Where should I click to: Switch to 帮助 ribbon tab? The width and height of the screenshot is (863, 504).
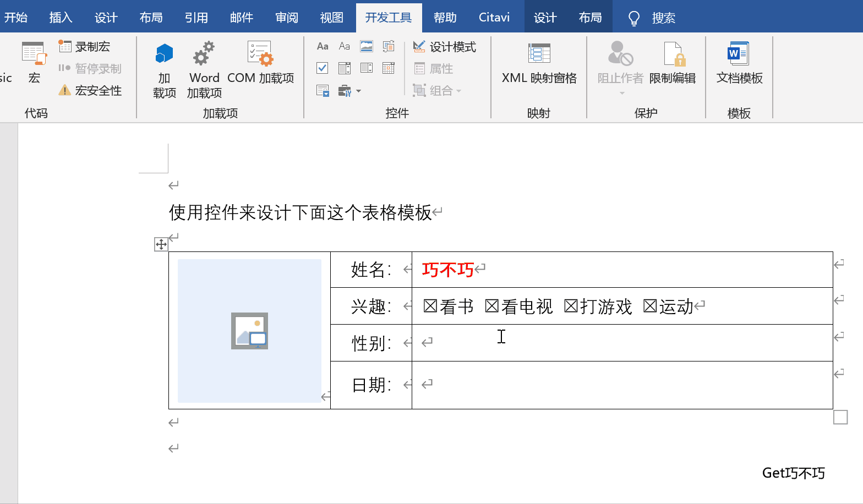tap(445, 18)
